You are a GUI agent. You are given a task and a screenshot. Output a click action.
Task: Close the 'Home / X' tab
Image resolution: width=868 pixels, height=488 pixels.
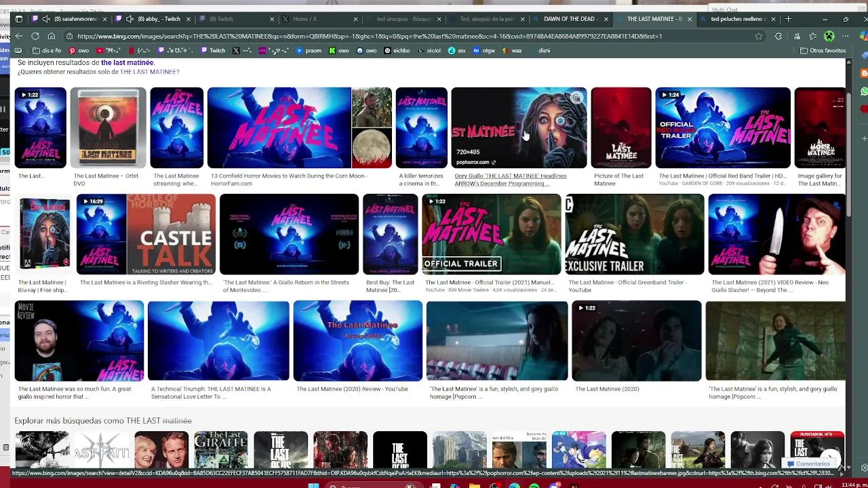[356, 19]
